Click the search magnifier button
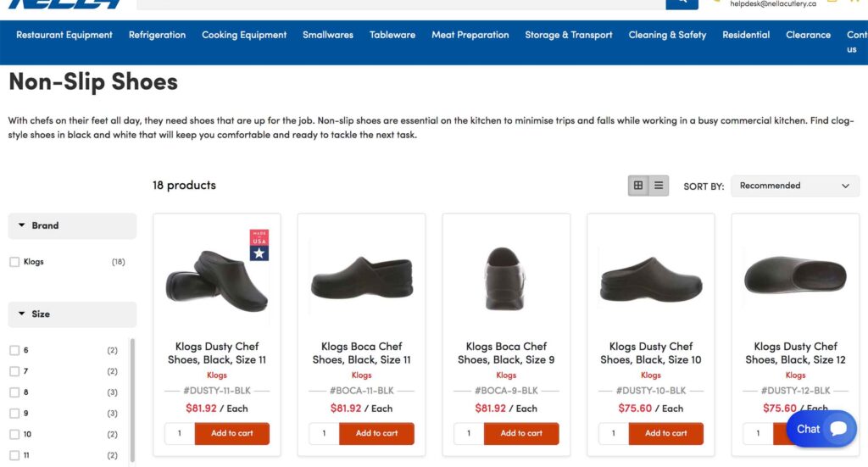Image resolution: width=868 pixels, height=467 pixels. pyautogui.click(x=682, y=3)
